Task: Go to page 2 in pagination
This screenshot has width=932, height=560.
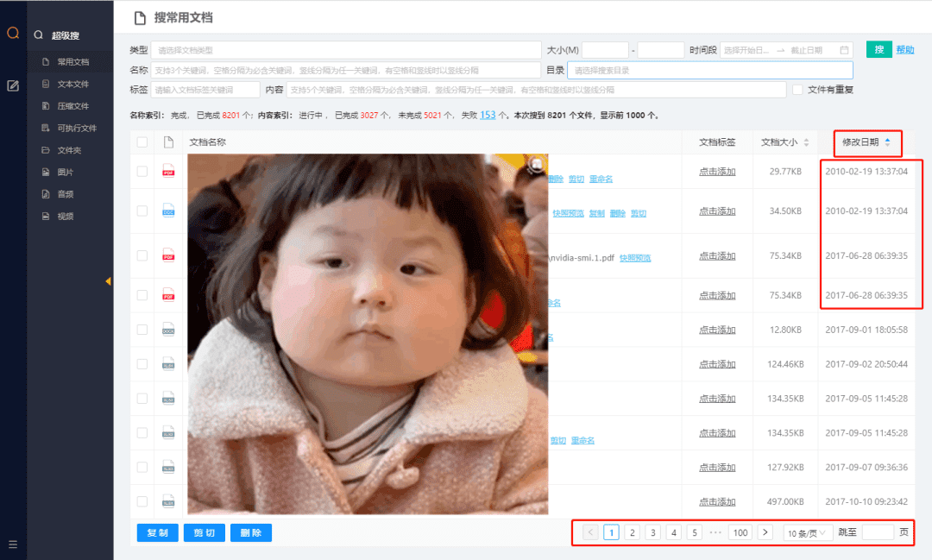Action: coord(632,532)
